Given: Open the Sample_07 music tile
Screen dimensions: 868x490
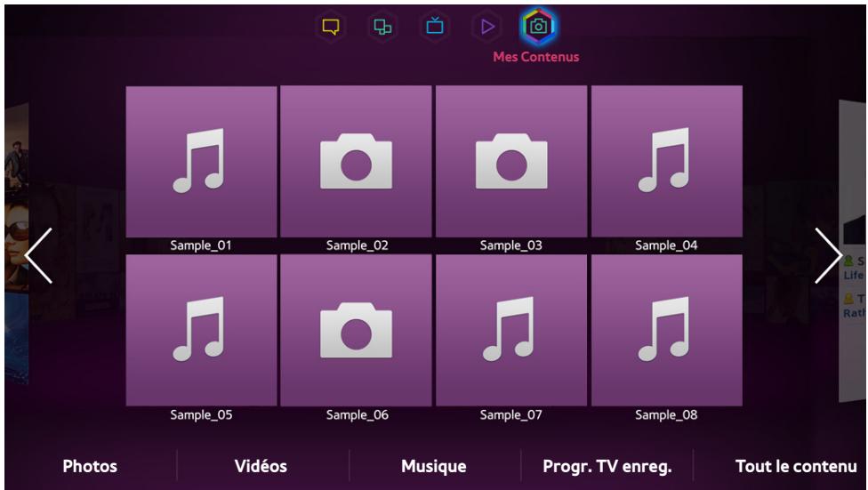Looking at the screenshot, I should point(511,331).
